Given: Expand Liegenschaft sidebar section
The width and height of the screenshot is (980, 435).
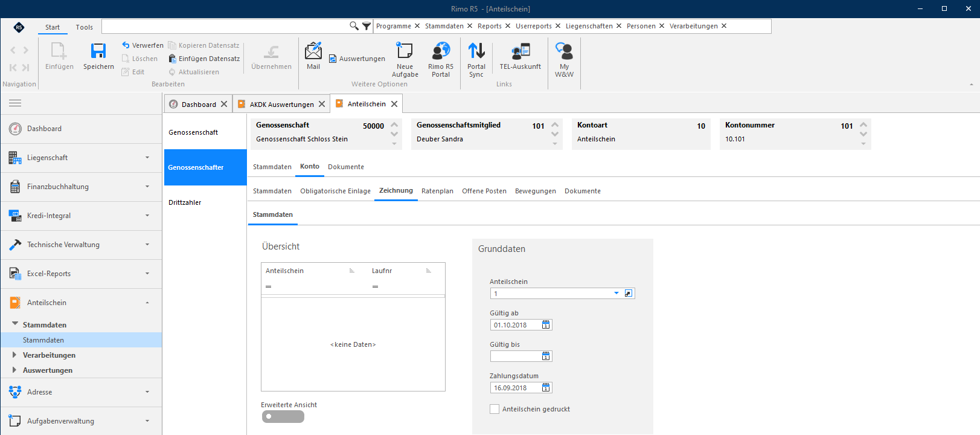Looking at the screenshot, I should (x=147, y=158).
